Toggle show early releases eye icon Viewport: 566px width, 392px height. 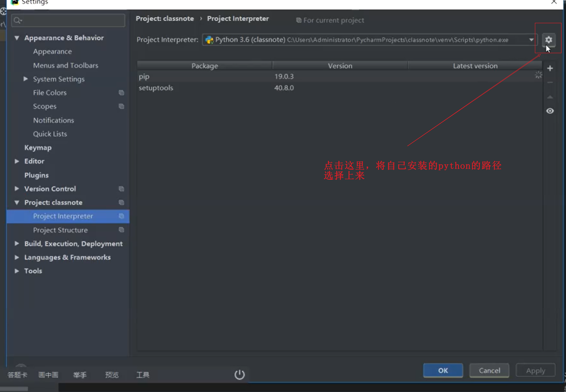550,111
